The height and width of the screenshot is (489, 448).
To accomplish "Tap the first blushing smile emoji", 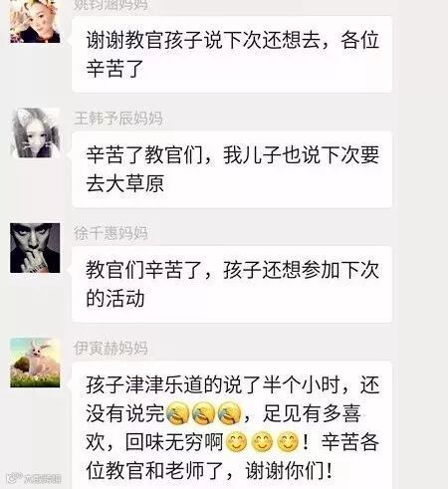I will [236, 442].
